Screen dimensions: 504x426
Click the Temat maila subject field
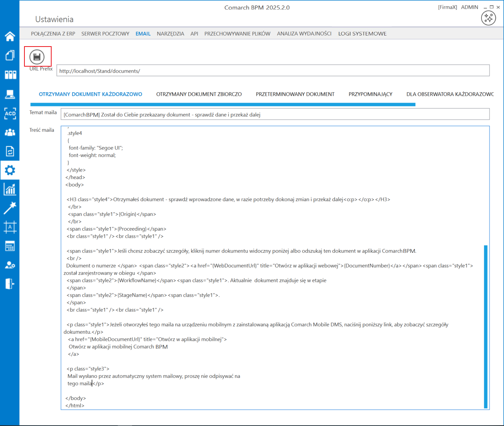tap(275, 114)
